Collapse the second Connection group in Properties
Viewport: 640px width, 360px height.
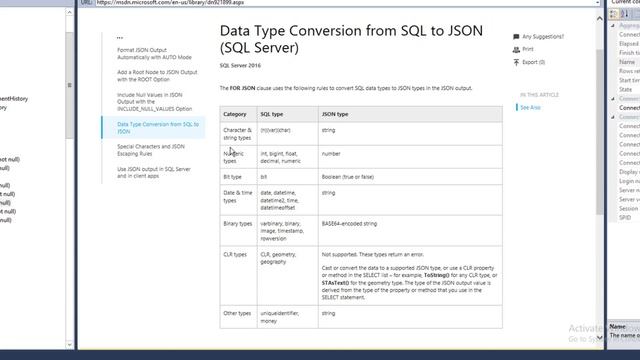tap(613, 99)
